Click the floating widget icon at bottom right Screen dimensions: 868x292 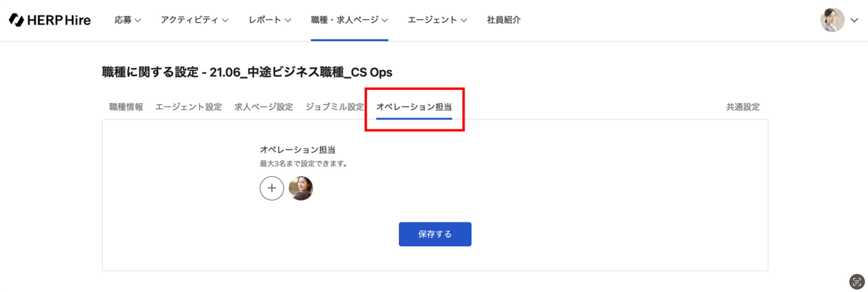(x=857, y=281)
